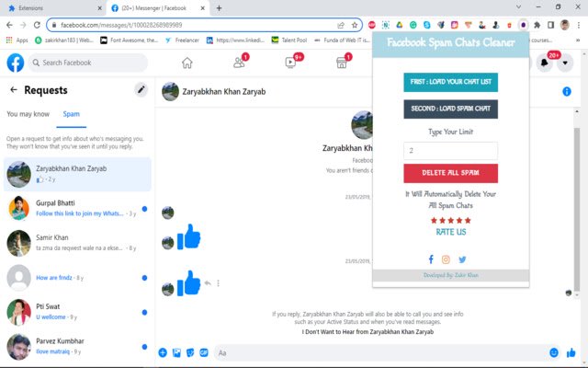Switch to the You may know tab
The height and width of the screenshot is (368, 588).
pyautogui.click(x=28, y=114)
